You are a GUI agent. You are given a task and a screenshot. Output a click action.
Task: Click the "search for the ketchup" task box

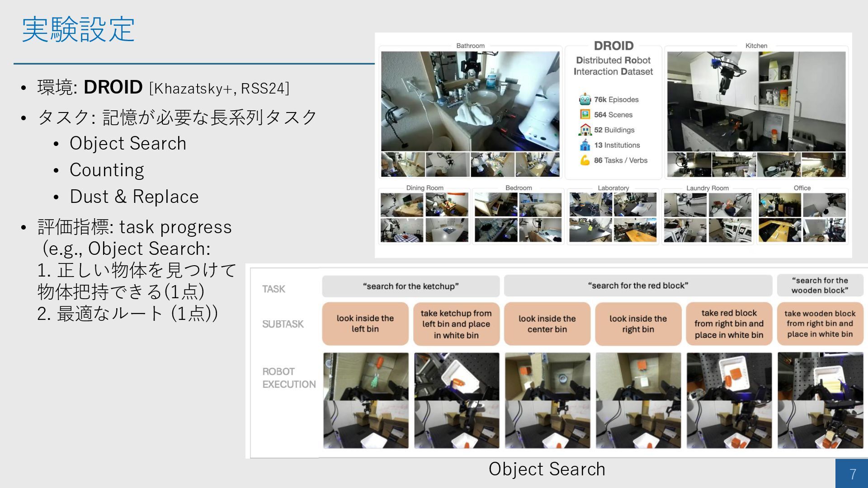click(410, 286)
